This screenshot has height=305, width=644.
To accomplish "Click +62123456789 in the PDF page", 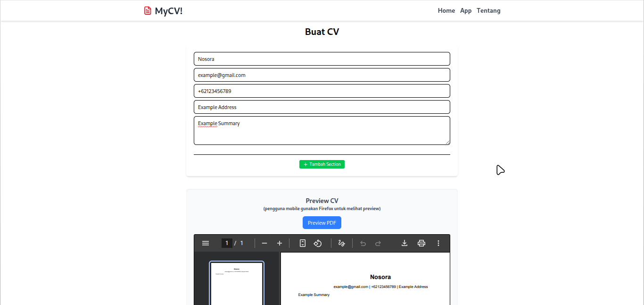I will 384,287.
